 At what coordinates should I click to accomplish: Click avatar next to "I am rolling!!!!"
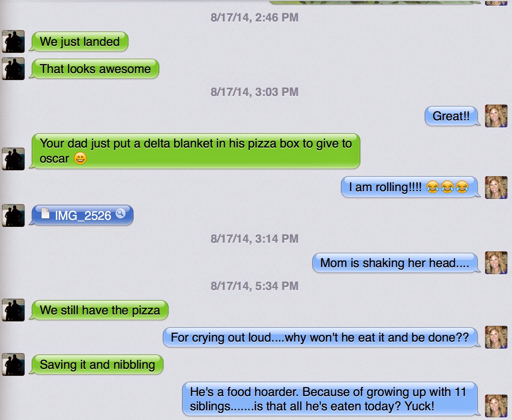click(496, 188)
